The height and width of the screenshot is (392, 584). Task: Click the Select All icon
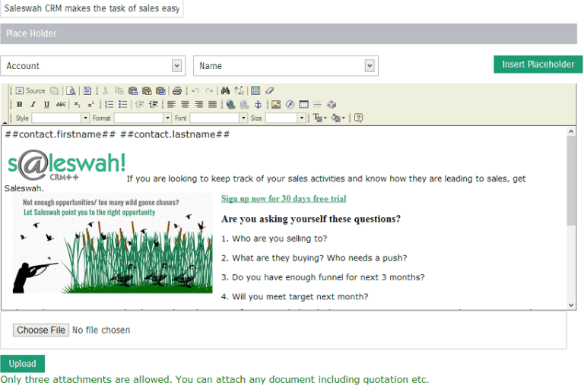pos(255,90)
